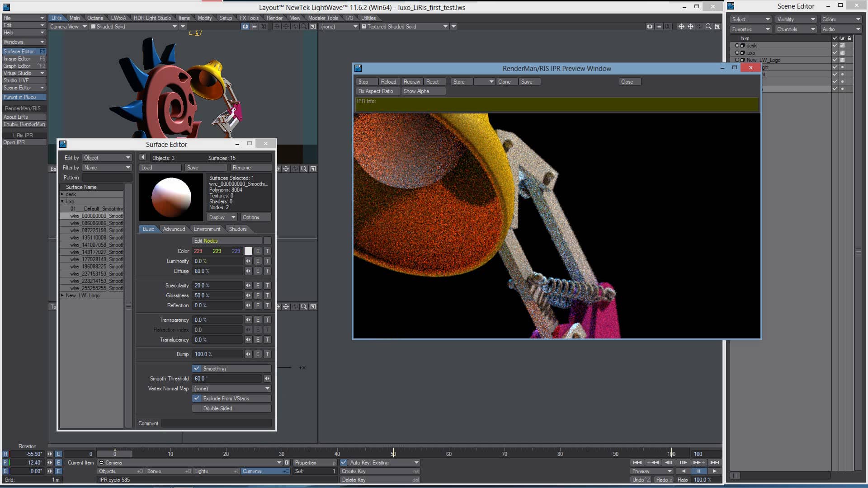Click the Texture button T next to Color
868x488 pixels.
click(267, 251)
